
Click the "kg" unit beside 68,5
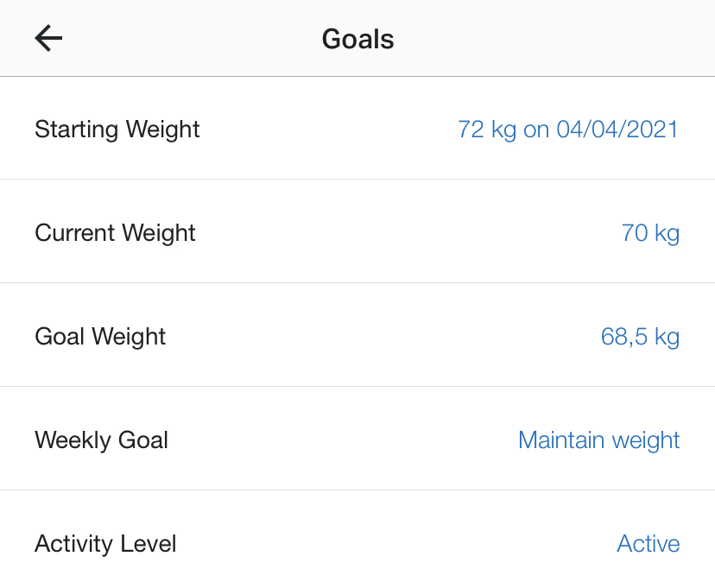click(x=667, y=337)
